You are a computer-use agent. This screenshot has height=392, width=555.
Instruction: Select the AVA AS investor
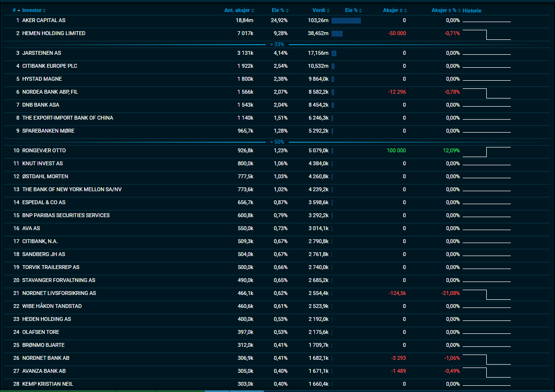(31, 229)
